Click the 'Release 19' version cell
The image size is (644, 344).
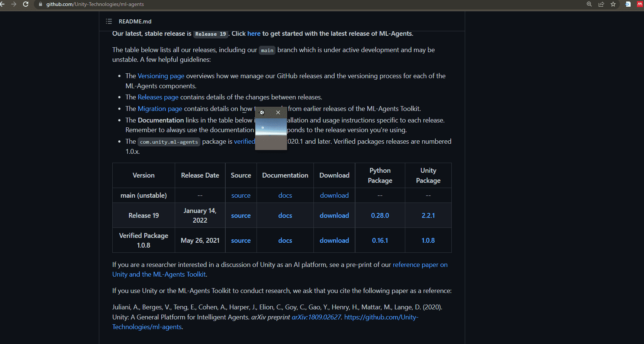pos(144,216)
